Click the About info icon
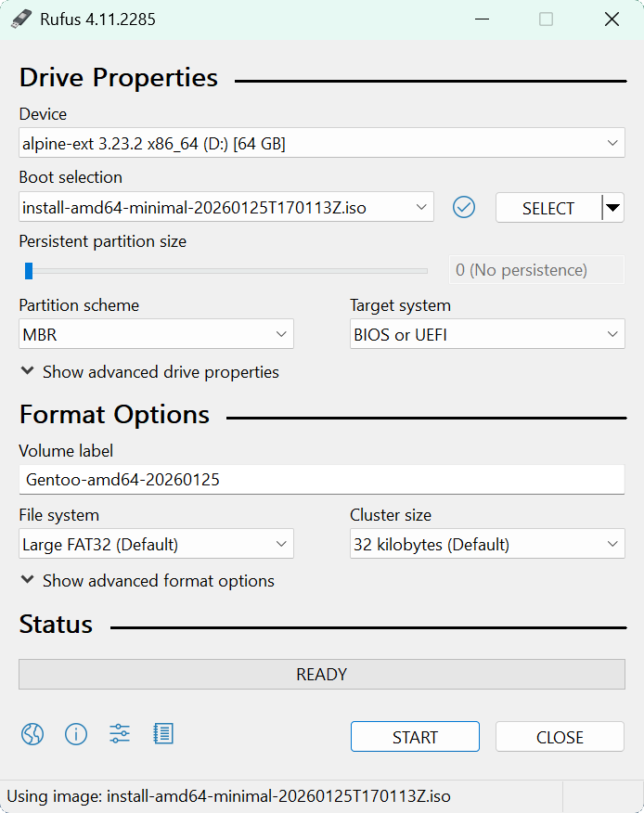 [76, 735]
